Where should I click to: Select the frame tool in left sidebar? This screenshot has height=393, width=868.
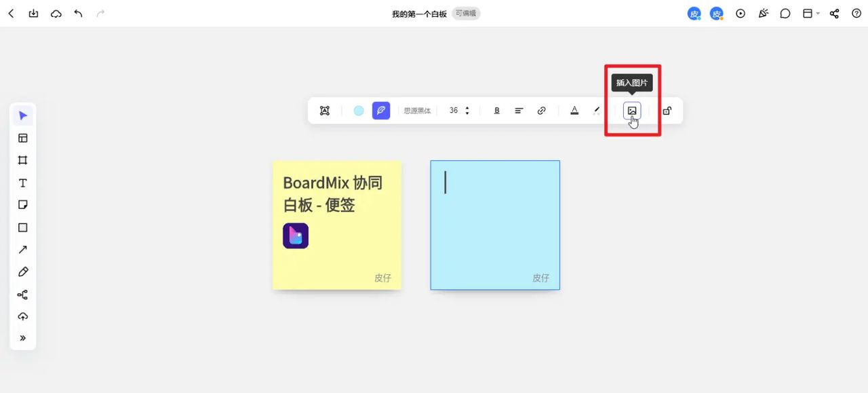23,160
